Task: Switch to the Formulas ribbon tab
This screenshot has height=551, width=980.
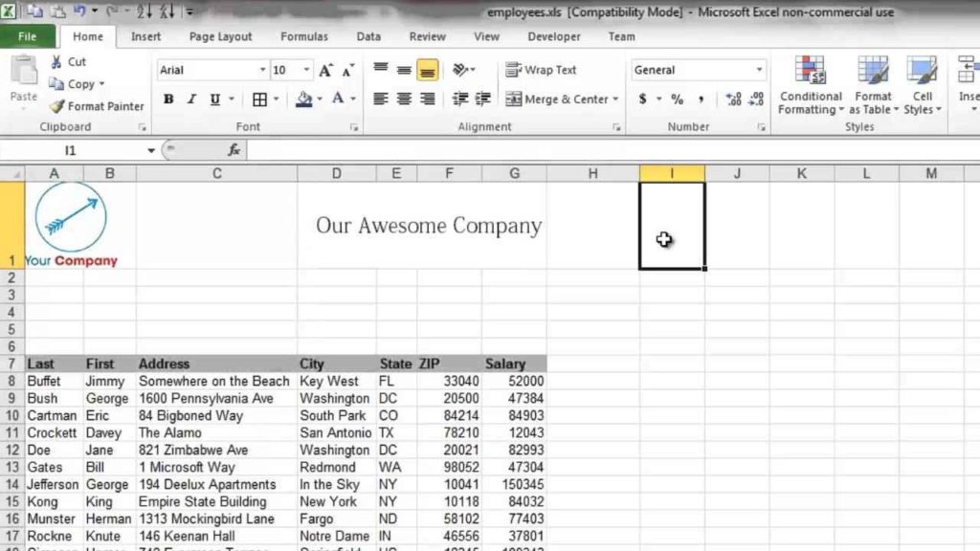Action: point(304,36)
